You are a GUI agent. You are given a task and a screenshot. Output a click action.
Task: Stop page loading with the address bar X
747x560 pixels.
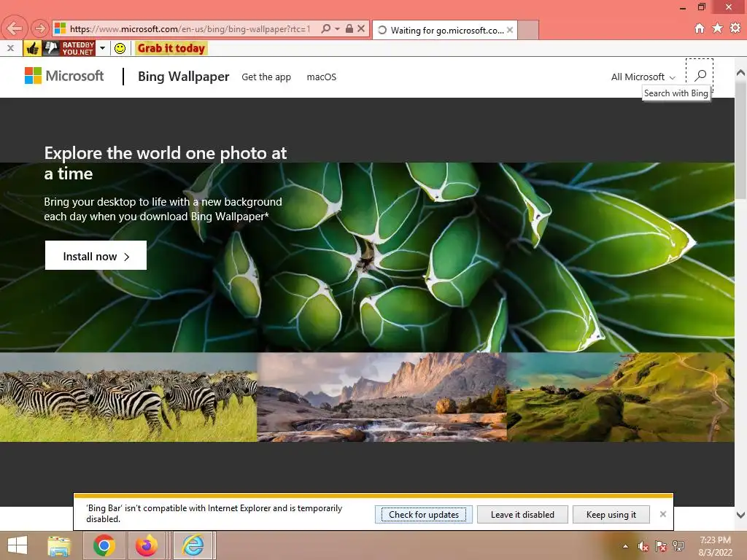pos(361,28)
